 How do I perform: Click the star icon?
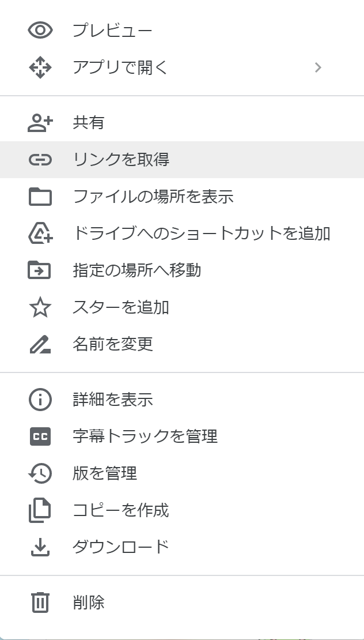(x=40, y=307)
